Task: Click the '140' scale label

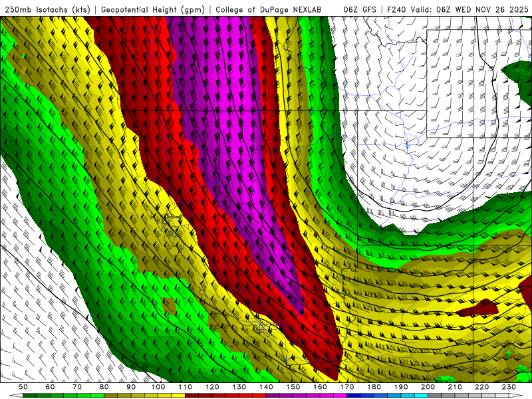Action: [x=266, y=387]
